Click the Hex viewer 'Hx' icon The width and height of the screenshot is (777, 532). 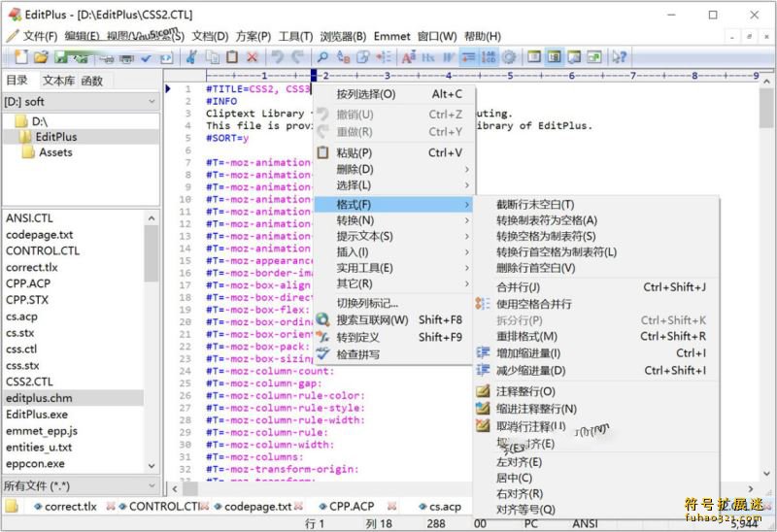tap(428, 57)
